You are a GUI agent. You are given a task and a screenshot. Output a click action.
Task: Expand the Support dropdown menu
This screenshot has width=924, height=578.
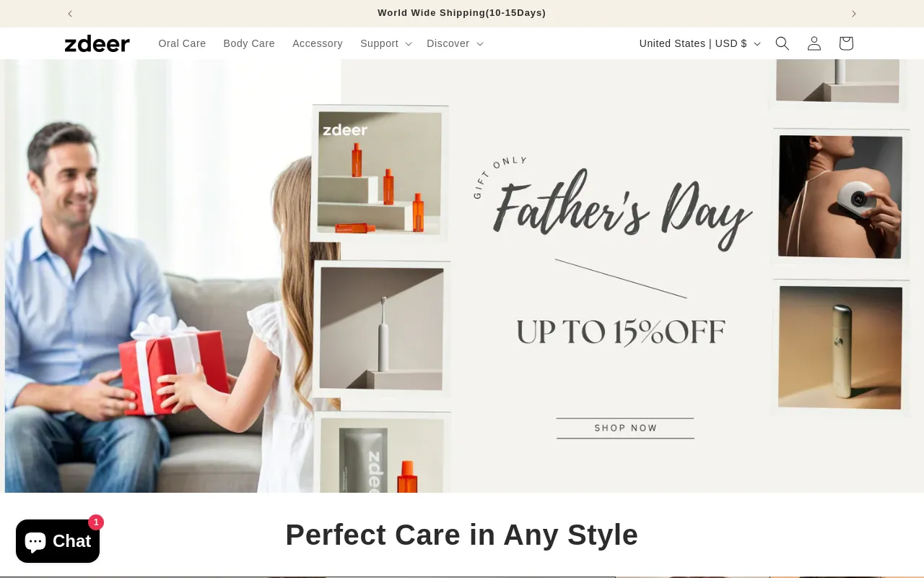point(386,43)
